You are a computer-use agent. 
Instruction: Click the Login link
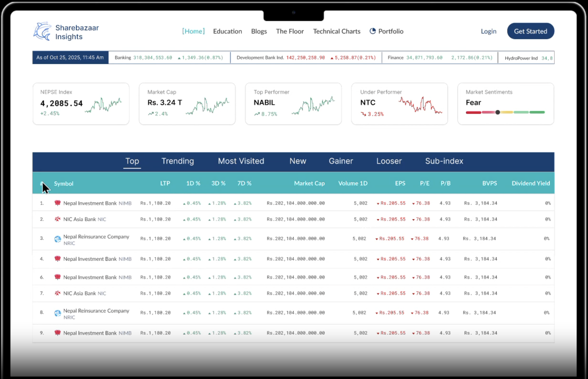point(489,31)
